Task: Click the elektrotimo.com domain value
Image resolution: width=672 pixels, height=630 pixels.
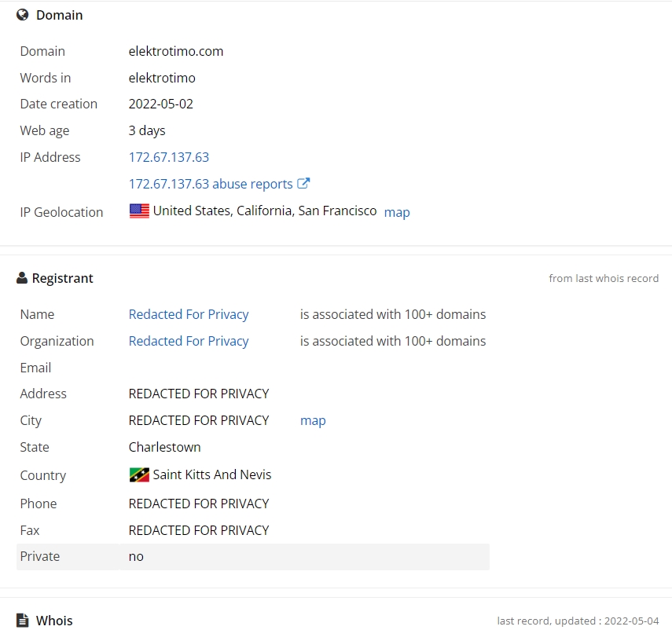Action: 176,51
